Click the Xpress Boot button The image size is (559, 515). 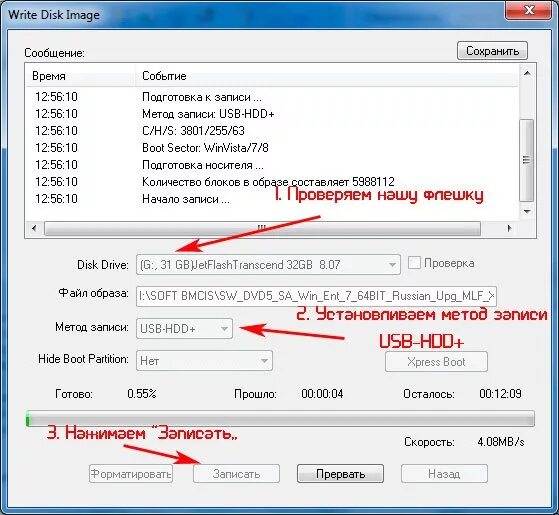click(x=436, y=362)
